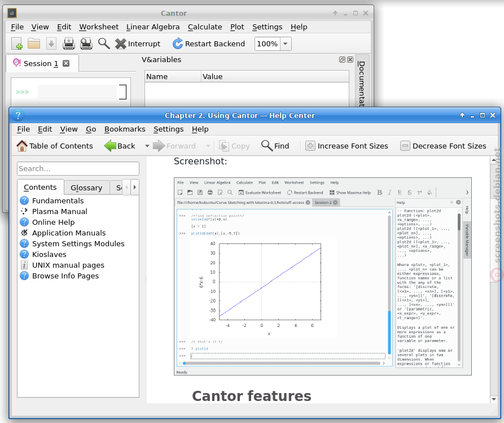
Task: Open Kioslaves in Contents tree
Action: click(49, 255)
